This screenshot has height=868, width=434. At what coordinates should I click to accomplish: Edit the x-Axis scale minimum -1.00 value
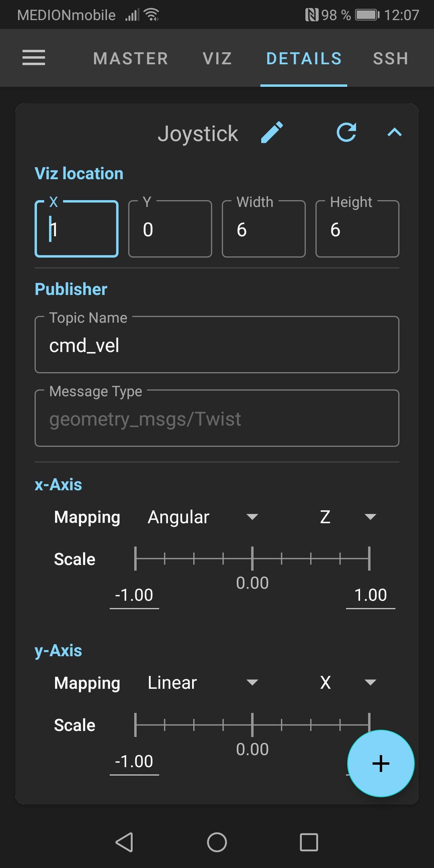pyautogui.click(x=134, y=595)
